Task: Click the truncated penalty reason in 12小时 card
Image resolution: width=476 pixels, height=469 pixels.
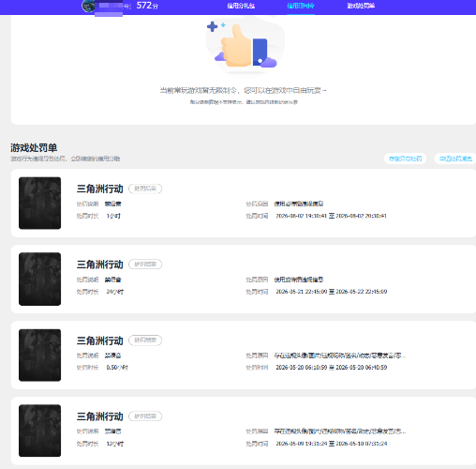Action: (x=340, y=431)
